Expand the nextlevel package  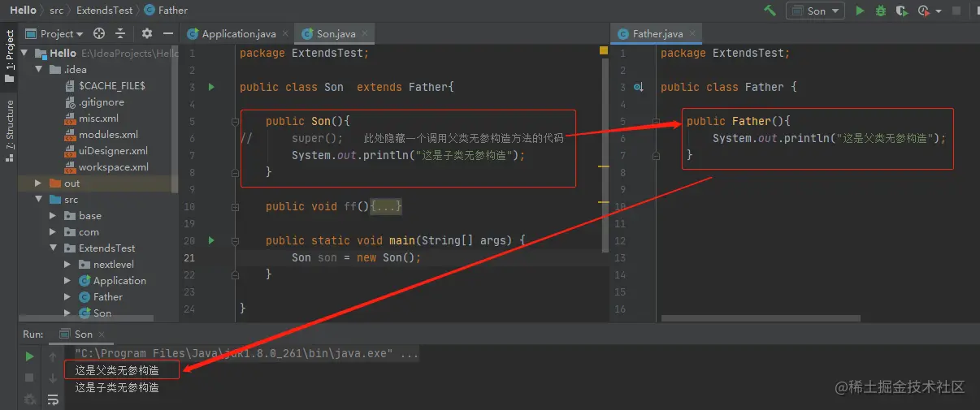tap(67, 265)
